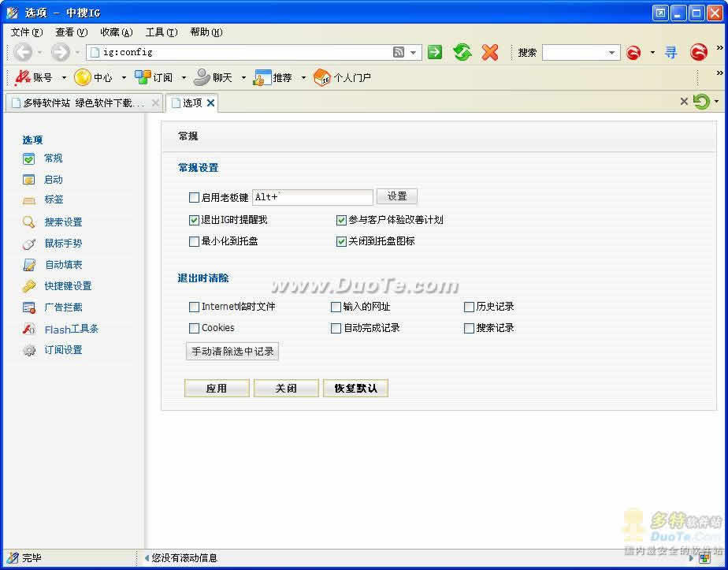
Task: Check 自动完成记录 checkbox
Action: [x=336, y=329]
